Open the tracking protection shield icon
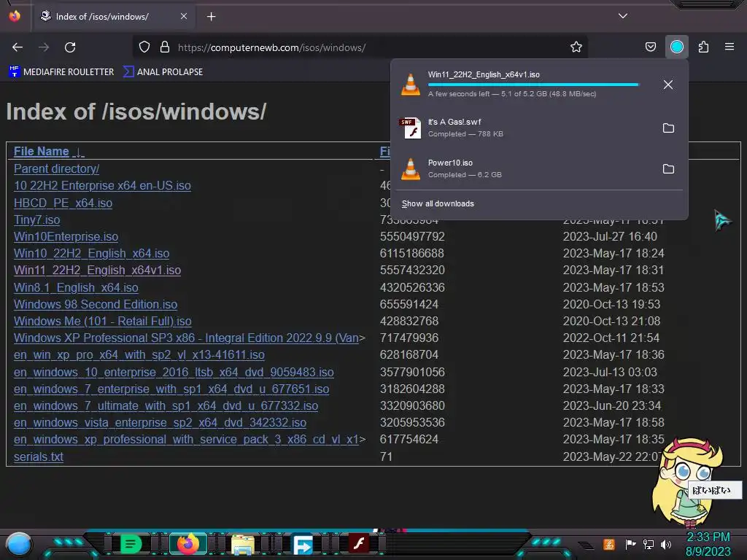Viewport: 747px width, 560px height. coord(144,47)
